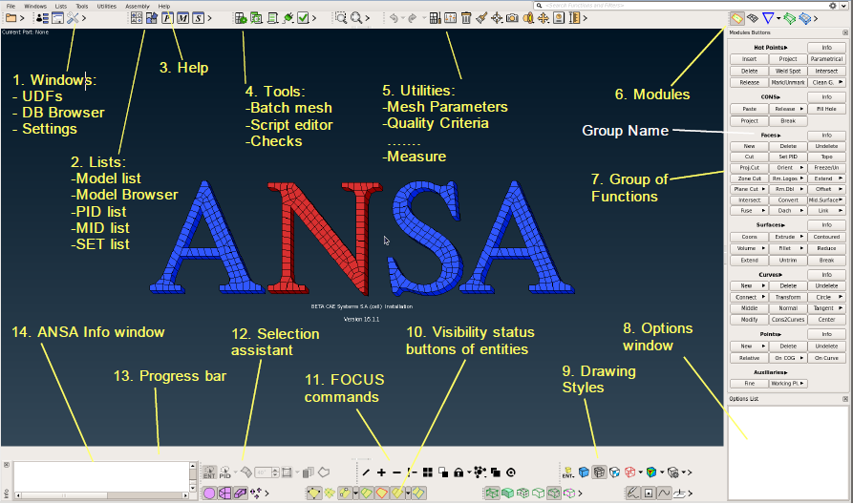Open the File menu
This screenshot has height=504, width=853.
click(x=11, y=6)
